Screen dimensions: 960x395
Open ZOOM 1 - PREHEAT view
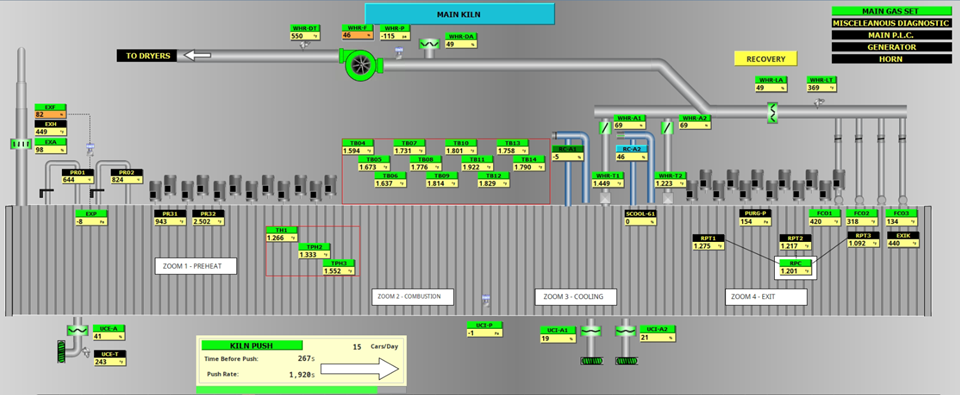coord(196,266)
